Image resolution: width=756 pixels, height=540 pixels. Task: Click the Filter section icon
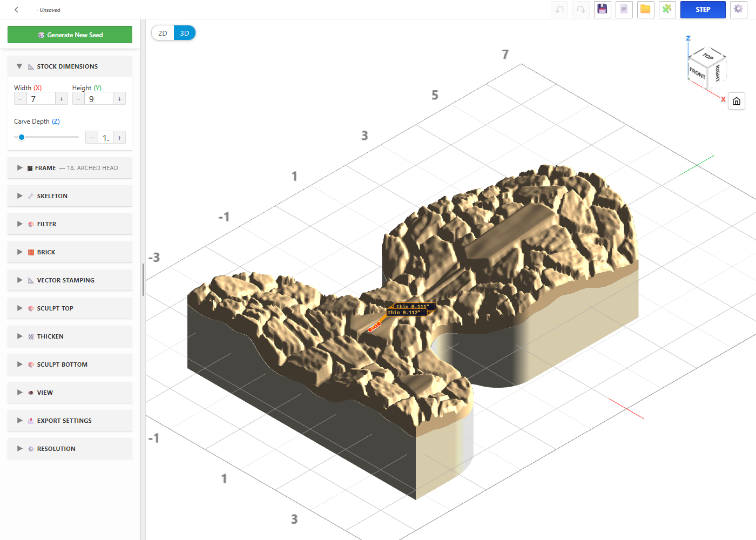pyautogui.click(x=31, y=224)
